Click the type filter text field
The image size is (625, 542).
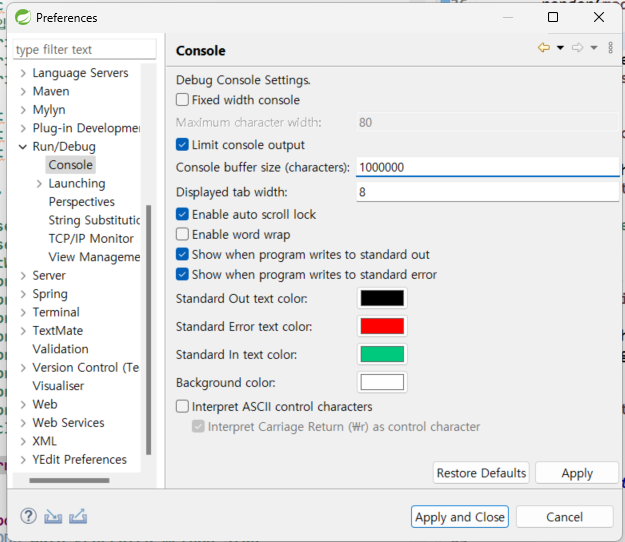click(85, 49)
